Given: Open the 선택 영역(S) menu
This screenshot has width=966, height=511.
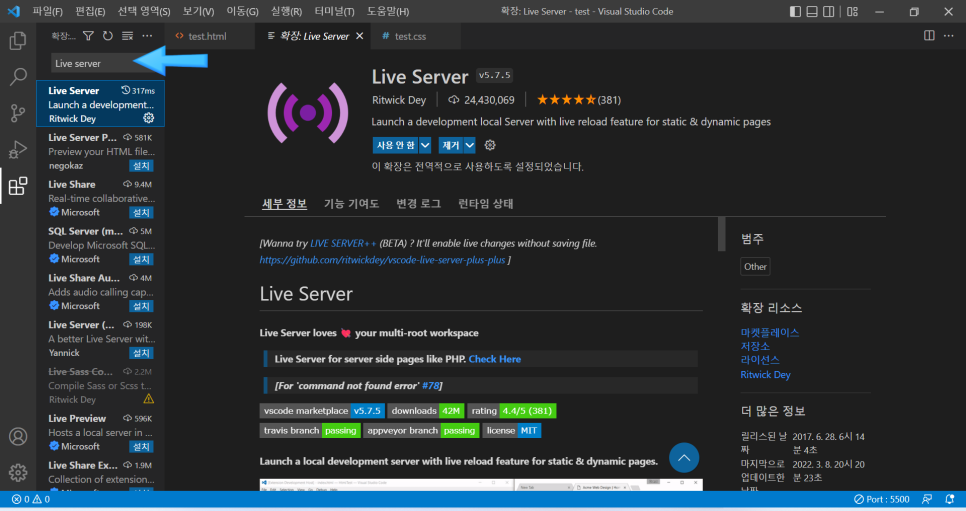Looking at the screenshot, I should pyautogui.click(x=144, y=11).
